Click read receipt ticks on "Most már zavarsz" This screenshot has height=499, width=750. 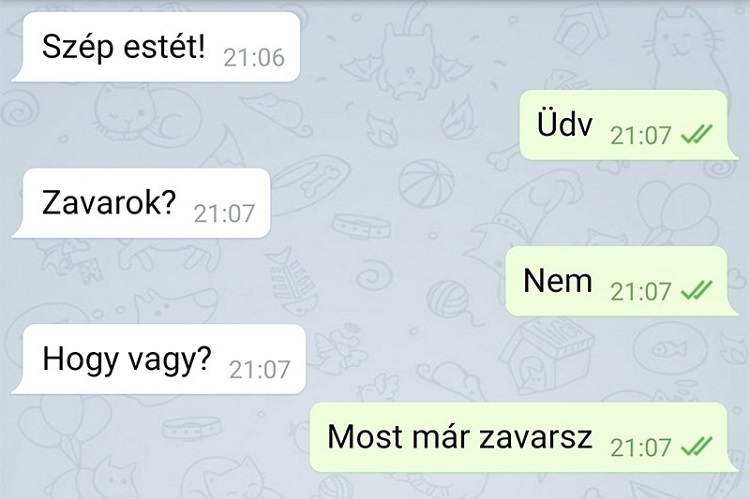(696, 446)
